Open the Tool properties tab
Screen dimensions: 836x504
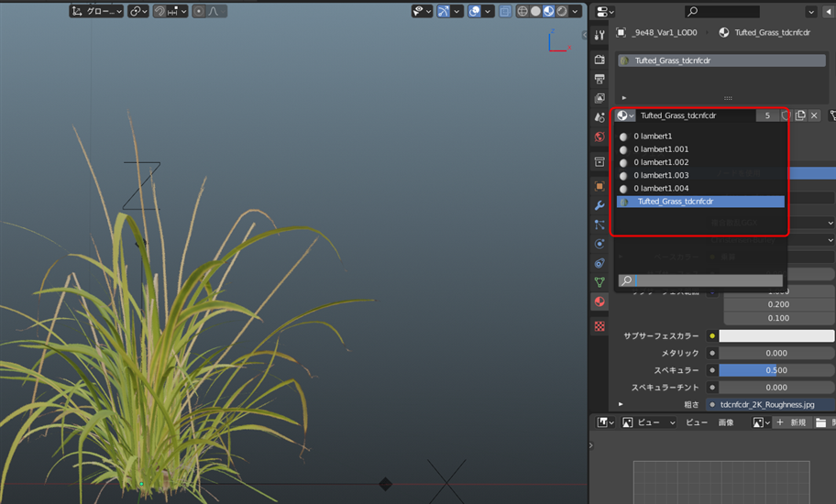599,35
